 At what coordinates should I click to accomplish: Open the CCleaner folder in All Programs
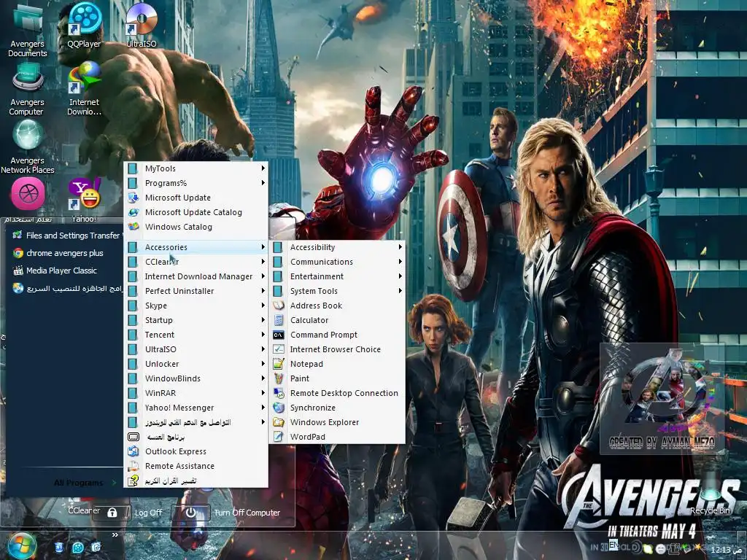pos(196,262)
